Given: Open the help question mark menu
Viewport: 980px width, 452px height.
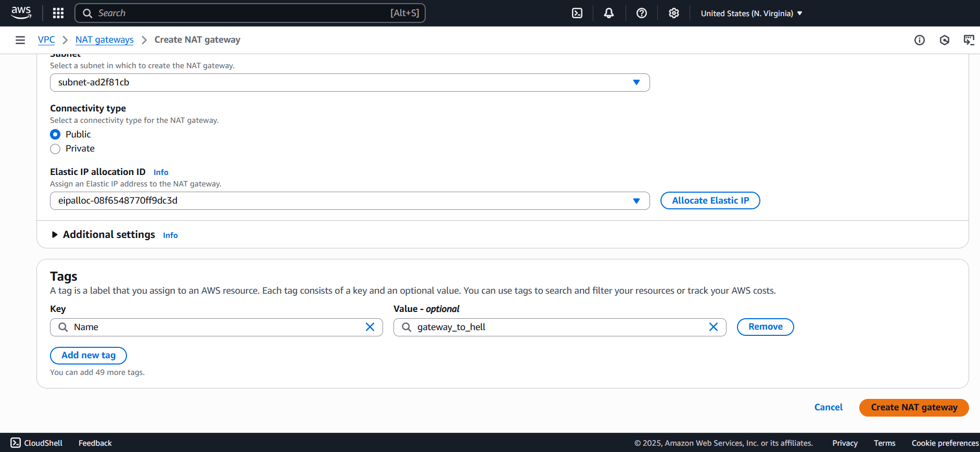Looking at the screenshot, I should [641, 13].
